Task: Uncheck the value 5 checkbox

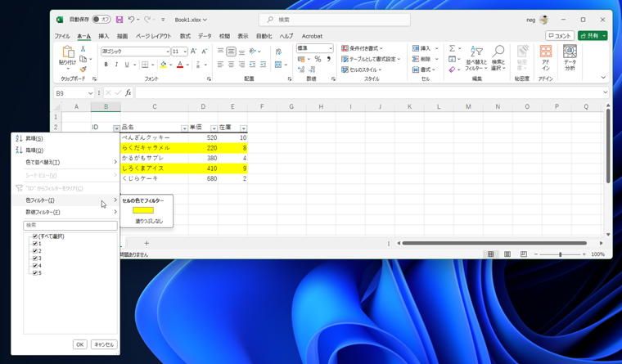Action: 35,273
